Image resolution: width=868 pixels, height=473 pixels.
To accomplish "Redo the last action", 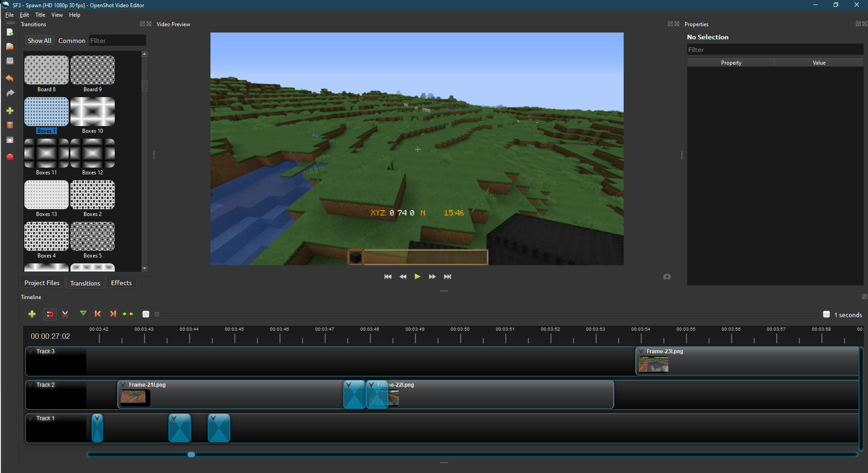I will point(10,93).
